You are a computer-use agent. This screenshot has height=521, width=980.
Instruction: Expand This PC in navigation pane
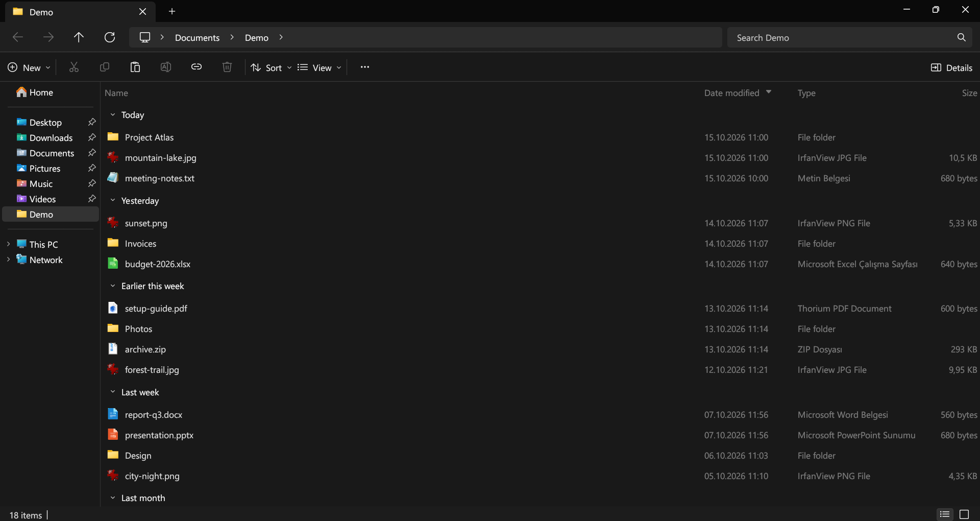coord(8,244)
